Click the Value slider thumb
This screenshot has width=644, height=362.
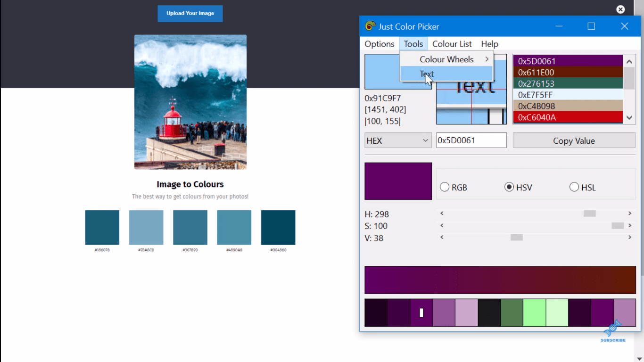[x=517, y=237]
